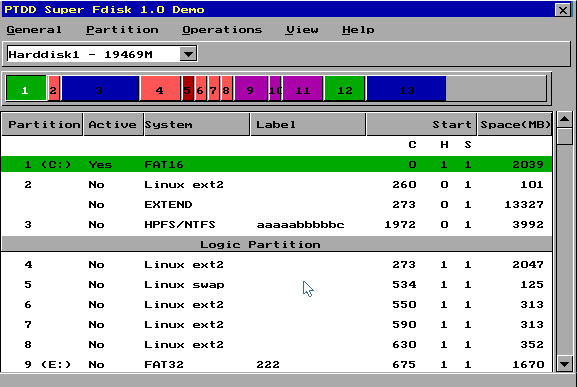Open the View menu

click(x=302, y=30)
